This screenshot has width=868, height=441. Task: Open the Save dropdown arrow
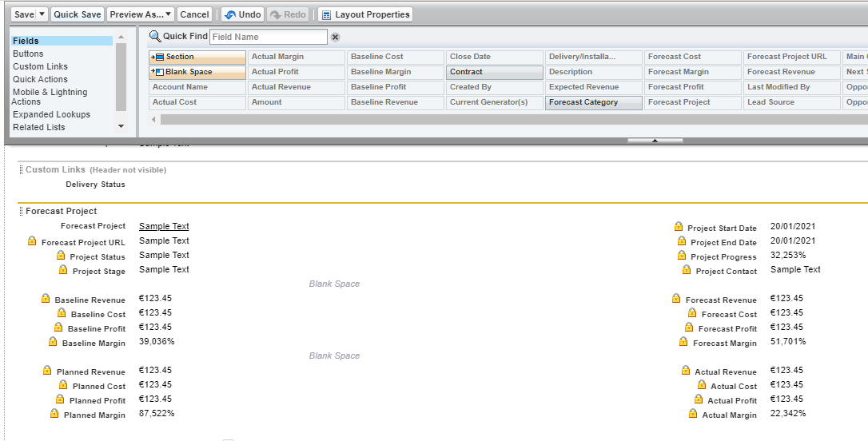tap(42, 14)
